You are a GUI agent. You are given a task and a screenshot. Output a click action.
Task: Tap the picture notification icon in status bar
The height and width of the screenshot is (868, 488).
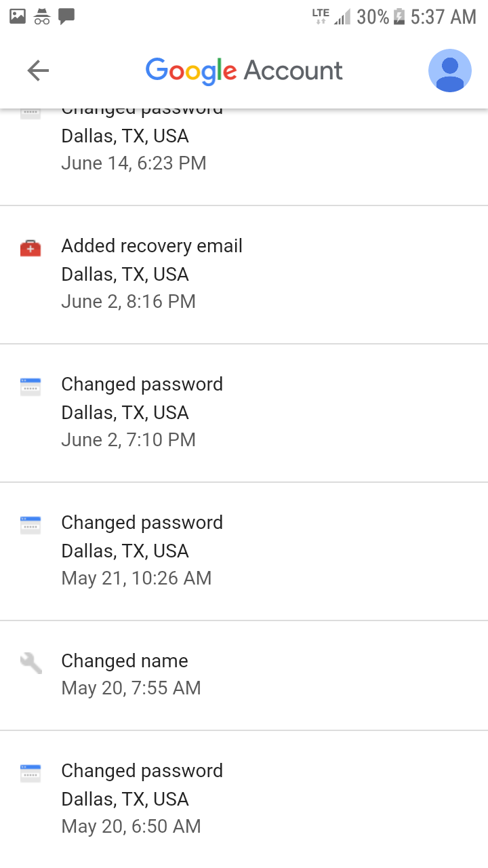point(18,16)
